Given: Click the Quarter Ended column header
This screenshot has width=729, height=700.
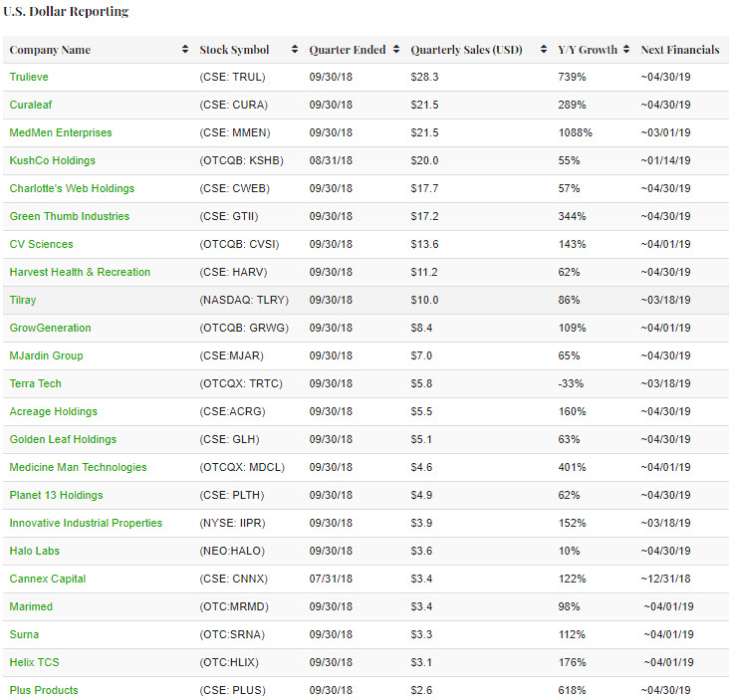Looking at the screenshot, I should click(x=347, y=50).
